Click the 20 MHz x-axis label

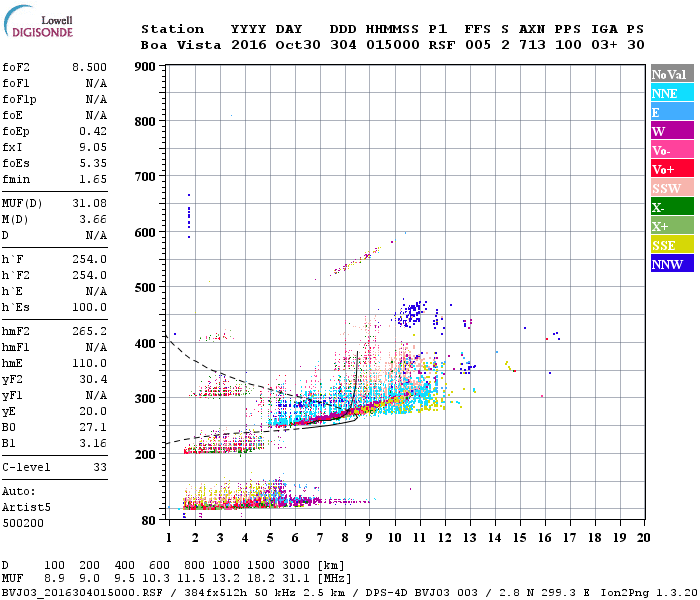pyautogui.click(x=643, y=538)
